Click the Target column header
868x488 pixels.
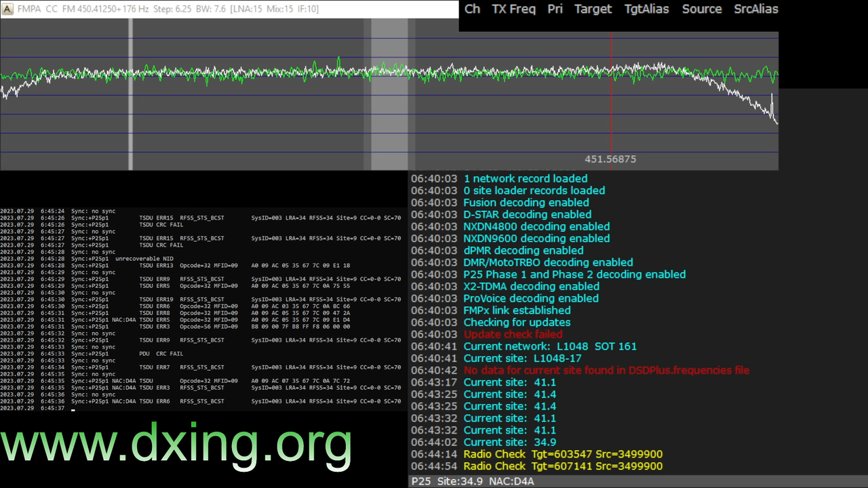[593, 9]
